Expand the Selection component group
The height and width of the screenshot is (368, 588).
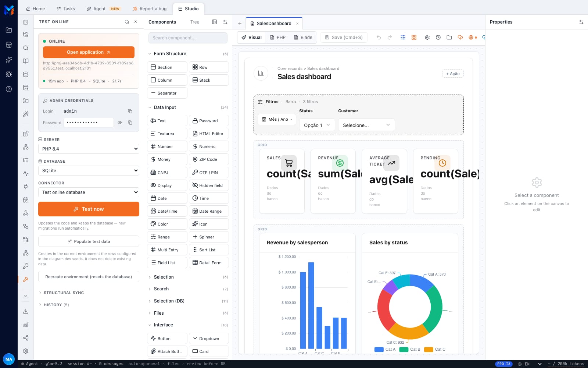click(x=188, y=277)
